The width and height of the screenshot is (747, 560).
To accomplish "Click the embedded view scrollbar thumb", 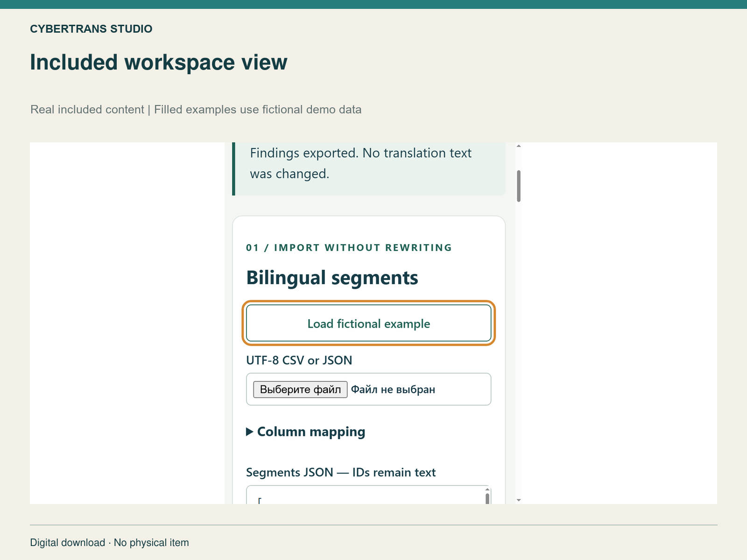I will click(x=519, y=186).
